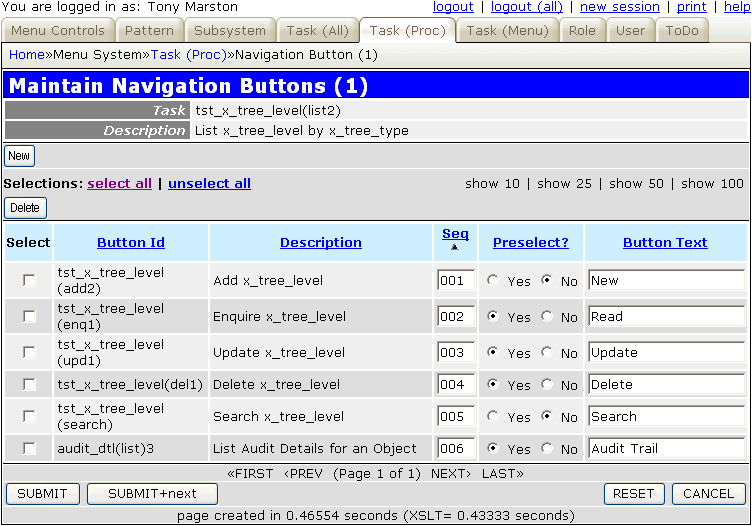Choose Yes preselect for Search x_tree_level row
The image size is (752, 526).
(x=492, y=417)
